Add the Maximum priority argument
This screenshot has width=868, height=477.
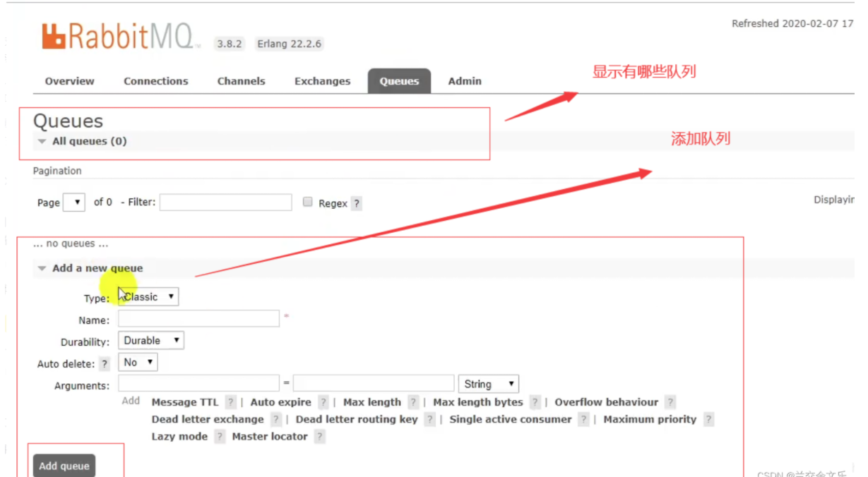pos(650,419)
